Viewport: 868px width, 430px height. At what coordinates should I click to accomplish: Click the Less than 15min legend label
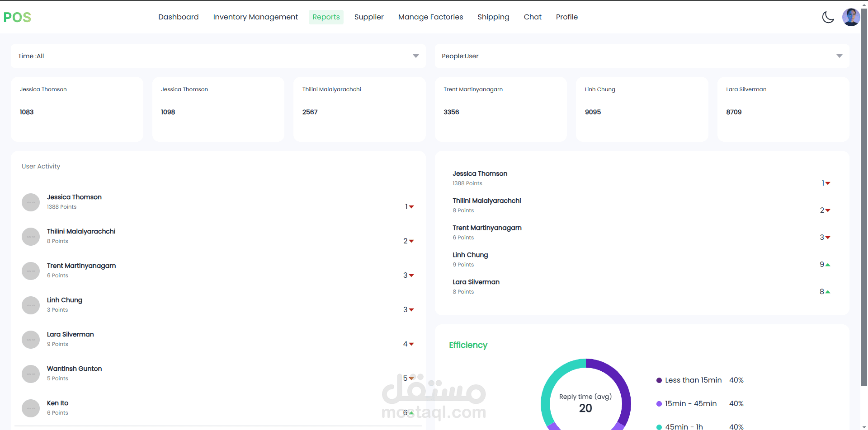click(693, 380)
